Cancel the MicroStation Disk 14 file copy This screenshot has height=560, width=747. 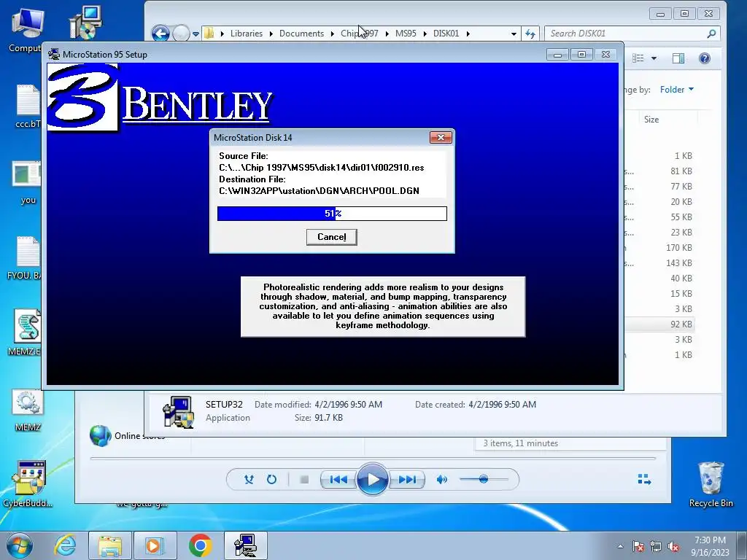coord(332,237)
